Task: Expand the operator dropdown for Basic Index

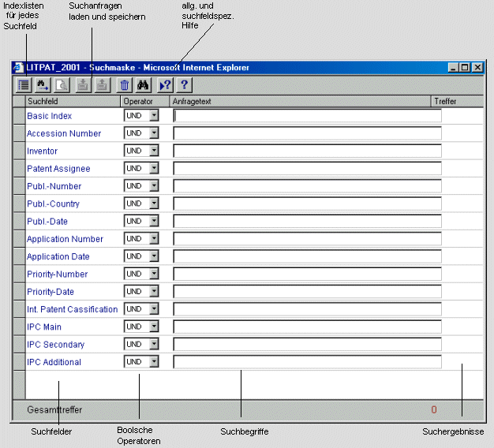Action: pyautogui.click(x=153, y=116)
